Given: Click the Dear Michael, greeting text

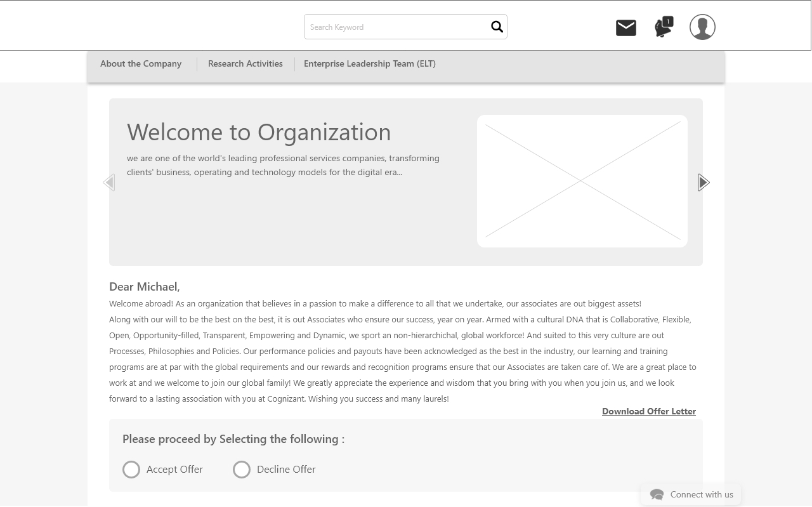Looking at the screenshot, I should coord(145,287).
